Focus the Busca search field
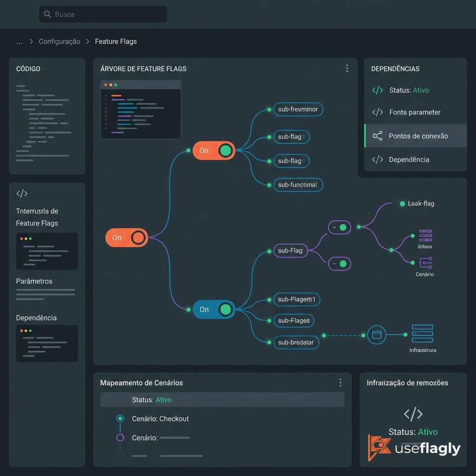Screen dimensions: 476x476 [x=103, y=14]
